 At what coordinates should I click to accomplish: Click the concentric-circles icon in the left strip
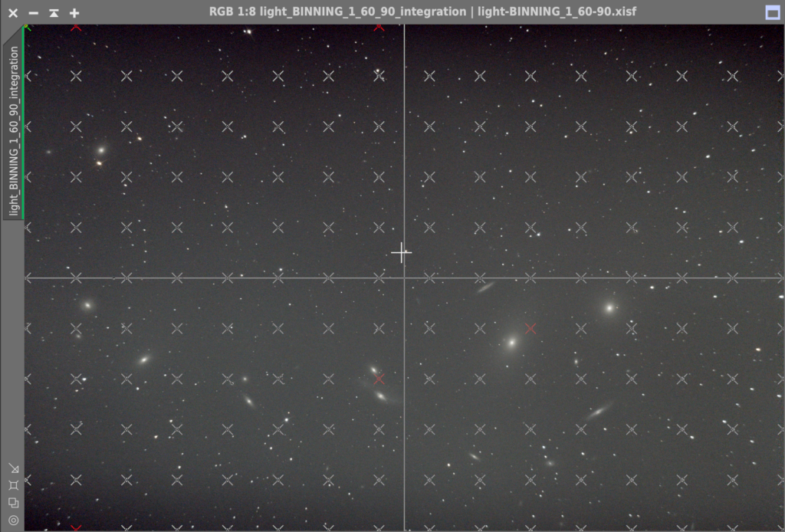[x=14, y=521]
